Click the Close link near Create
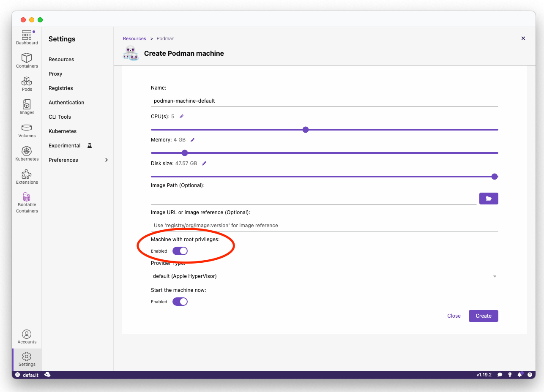 454,316
